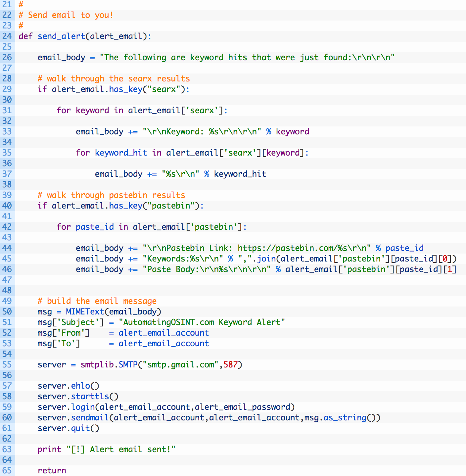Click the string "pastebin" in has_key call

pyautogui.click(x=171, y=206)
